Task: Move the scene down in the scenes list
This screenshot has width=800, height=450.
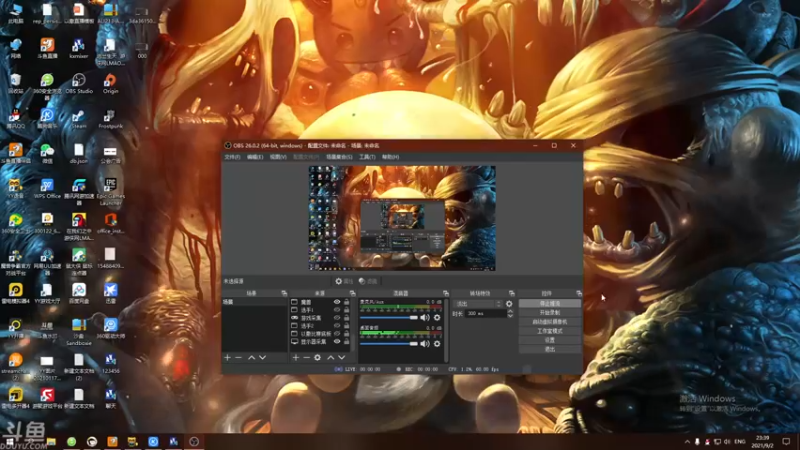Action: 262,358
